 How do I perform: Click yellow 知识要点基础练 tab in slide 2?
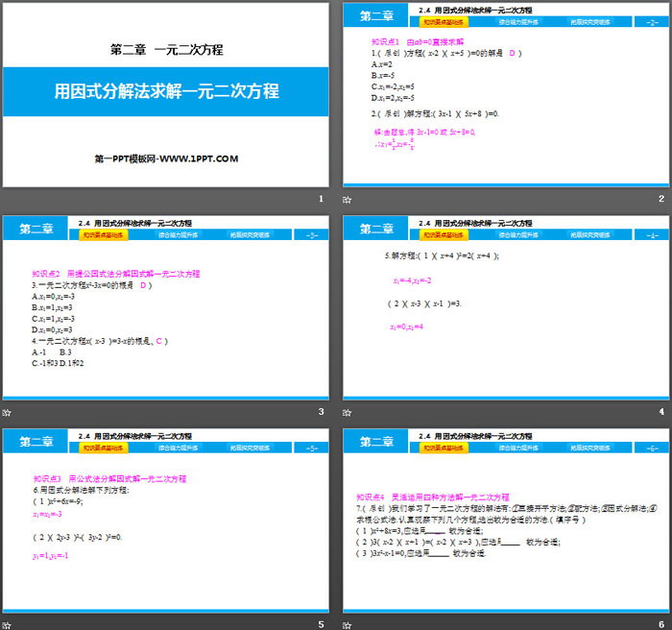point(444,22)
